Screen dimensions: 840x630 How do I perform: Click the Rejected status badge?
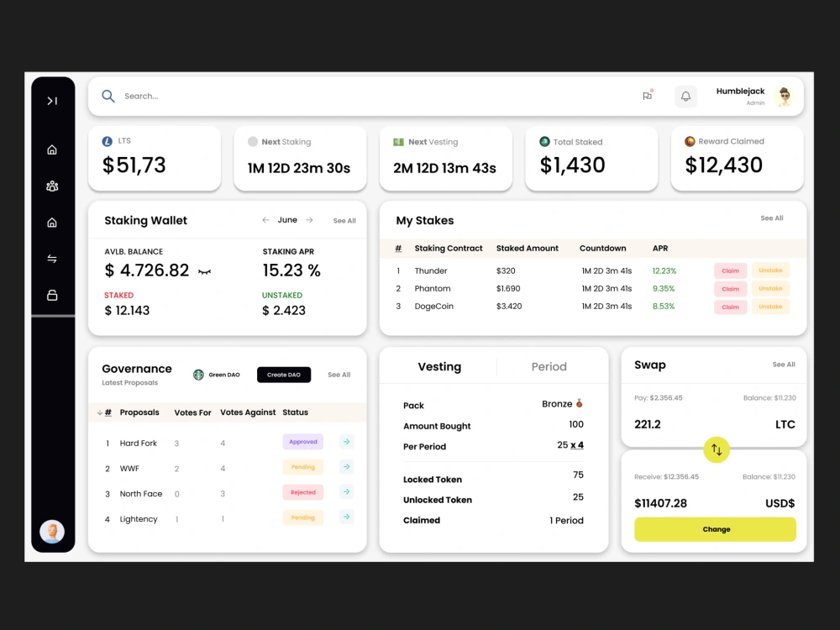coord(303,492)
